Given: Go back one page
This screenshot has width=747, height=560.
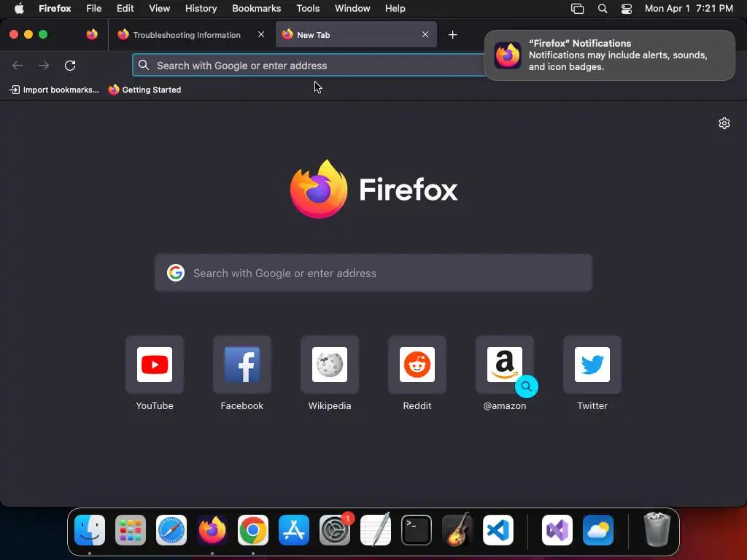Looking at the screenshot, I should pyautogui.click(x=18, y=65).
